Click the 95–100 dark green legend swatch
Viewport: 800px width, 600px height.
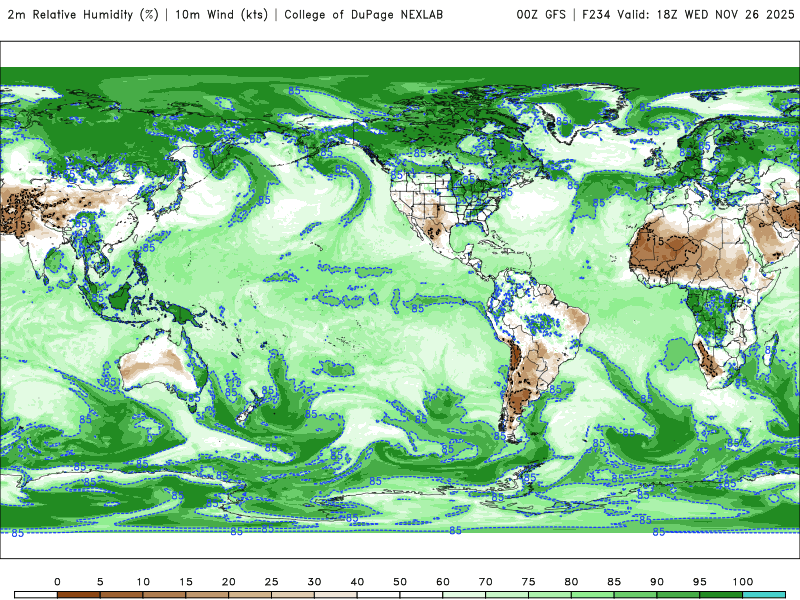[721, 595]
